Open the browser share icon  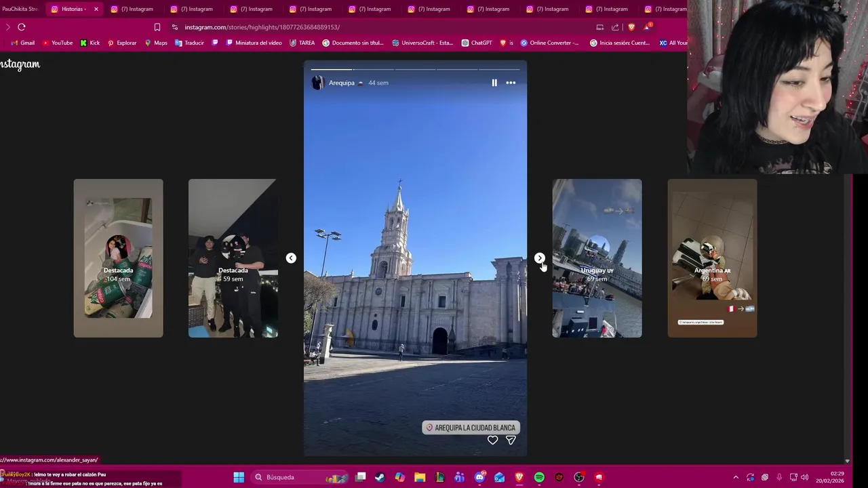(615, 27)
